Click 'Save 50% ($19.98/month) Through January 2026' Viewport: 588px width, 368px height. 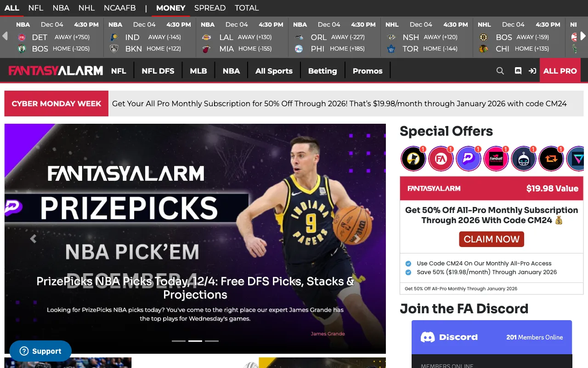point(486,272)
